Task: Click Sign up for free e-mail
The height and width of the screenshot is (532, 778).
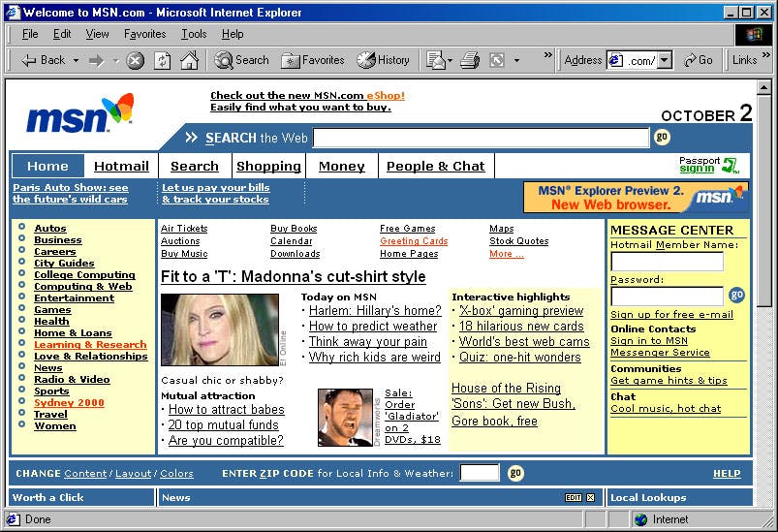Action: pos(671,314)
